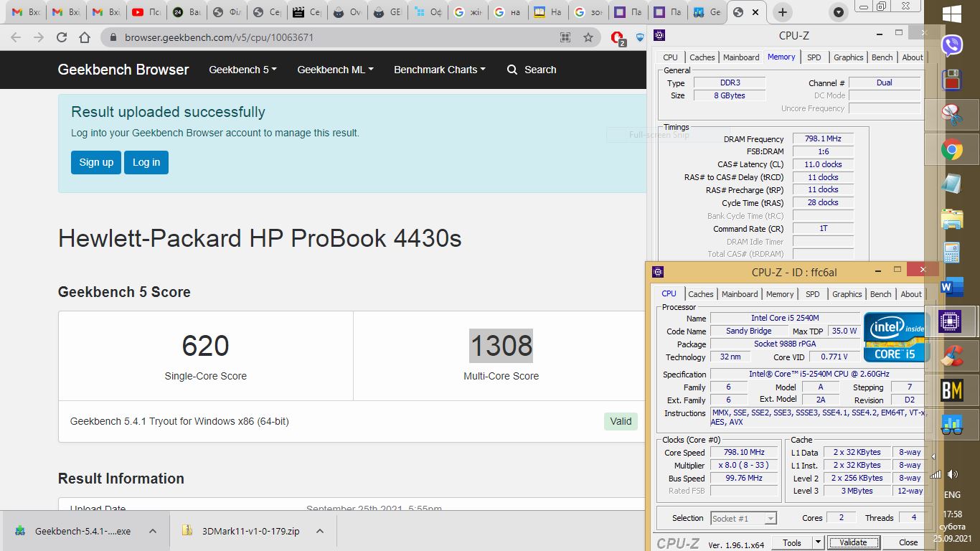980x551 pixels.
Task: Open the Selection Socket #1 combo box
Action: pyautogui.click(x=743, y=518)
